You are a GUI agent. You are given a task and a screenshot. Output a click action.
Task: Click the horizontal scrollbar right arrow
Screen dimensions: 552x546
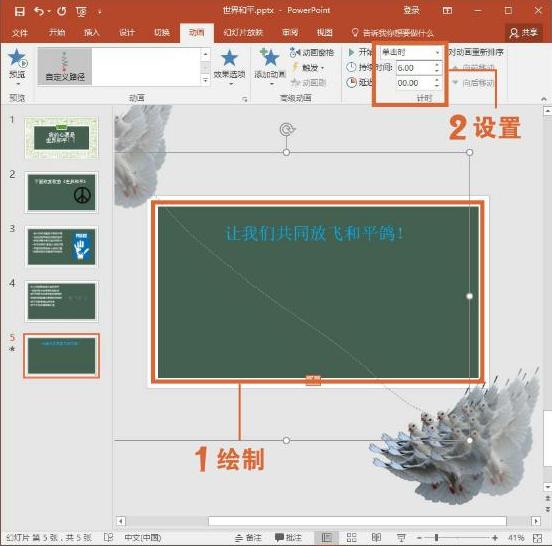[536, 521]
